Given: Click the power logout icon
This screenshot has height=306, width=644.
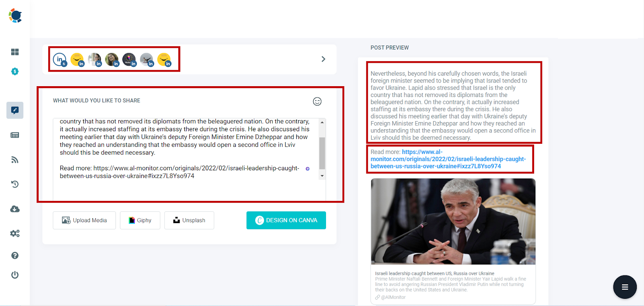Looking at the screenshot, I should (x=15, y=275).
